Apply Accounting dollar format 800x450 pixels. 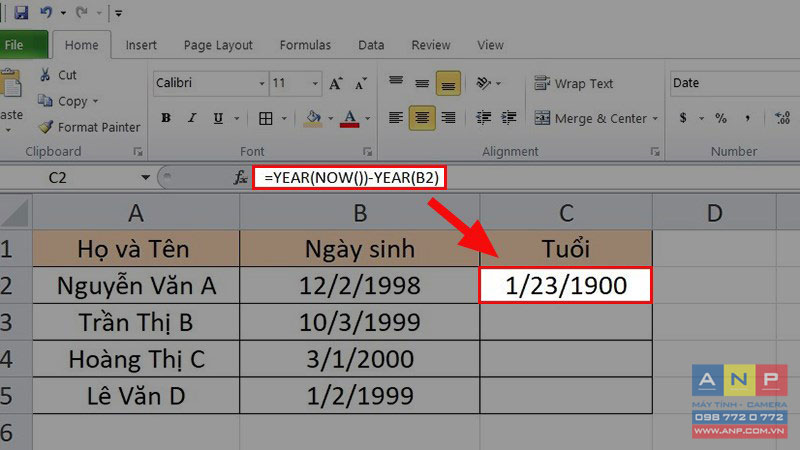[x=683, y=118]
